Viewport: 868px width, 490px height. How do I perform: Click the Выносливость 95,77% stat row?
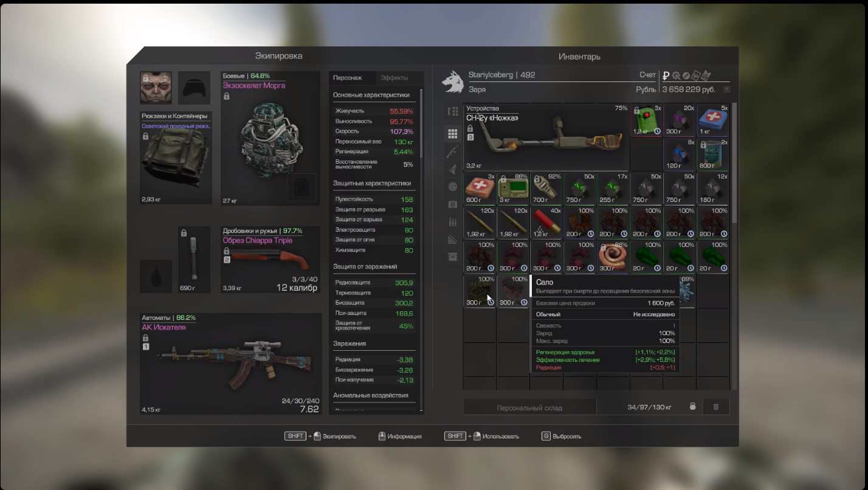[x=374, y=122]
